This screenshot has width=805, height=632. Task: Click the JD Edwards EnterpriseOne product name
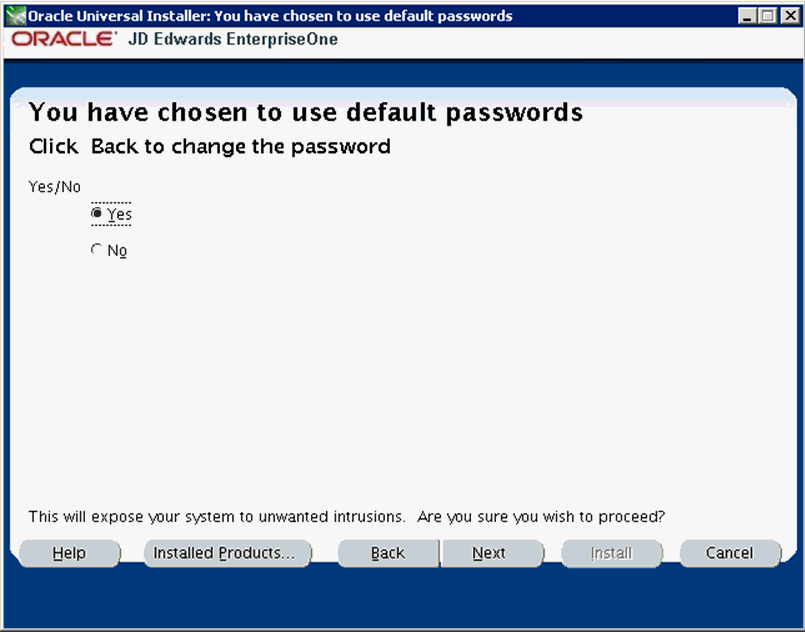point(233,40)
